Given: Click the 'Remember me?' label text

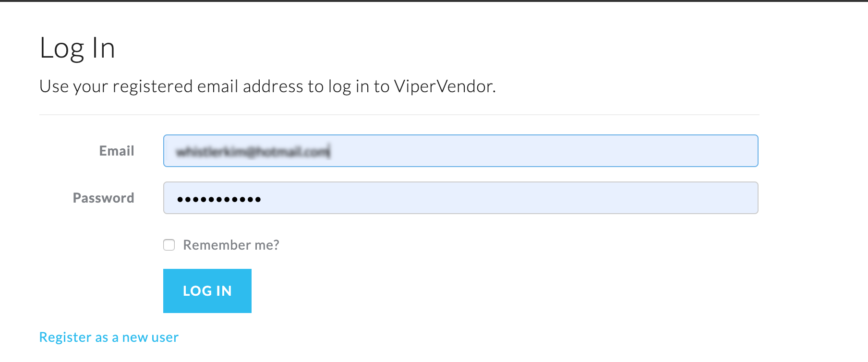Looking at the screenshot, I should pyautogui.click(x=231, y=245).
